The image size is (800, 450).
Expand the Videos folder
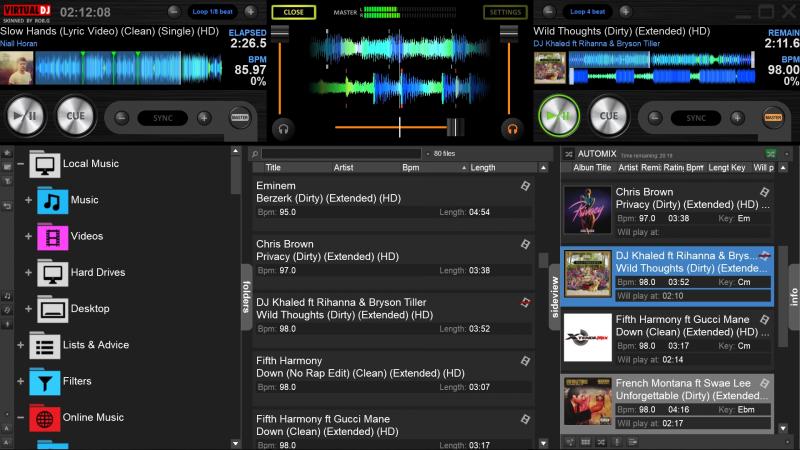[29, 236]
